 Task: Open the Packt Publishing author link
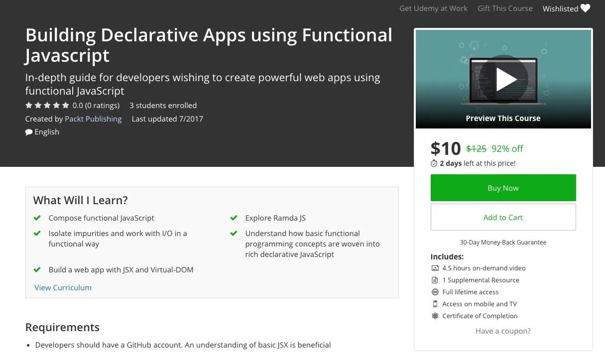click(93, 119)
